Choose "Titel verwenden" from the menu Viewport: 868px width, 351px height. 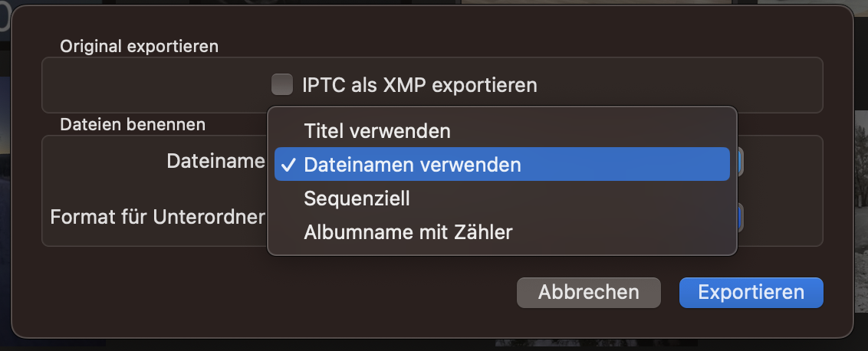pyautogui.click(x=376, y=131)
